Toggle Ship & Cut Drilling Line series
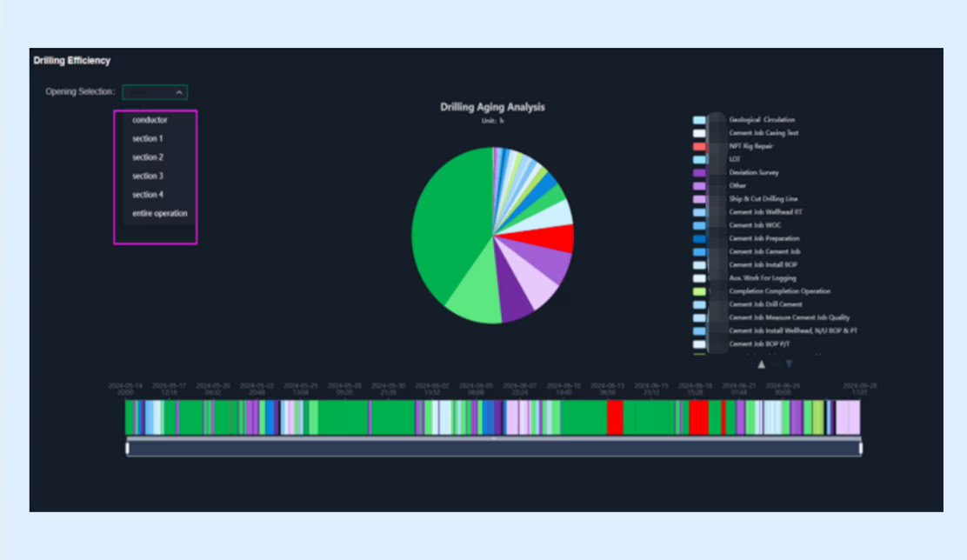This screenshot has width=967, height=560. (763, 199)
